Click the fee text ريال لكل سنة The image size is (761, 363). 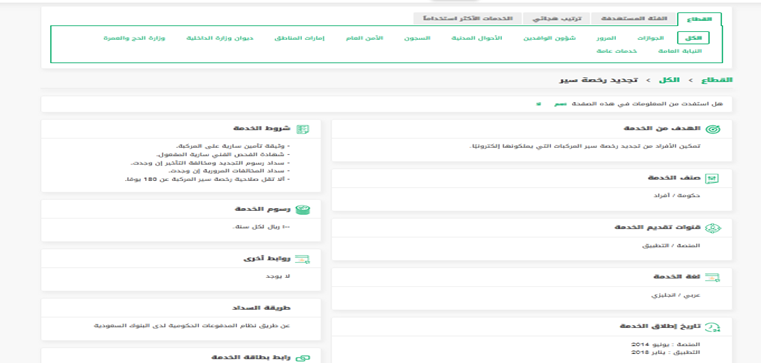point(262,227)
